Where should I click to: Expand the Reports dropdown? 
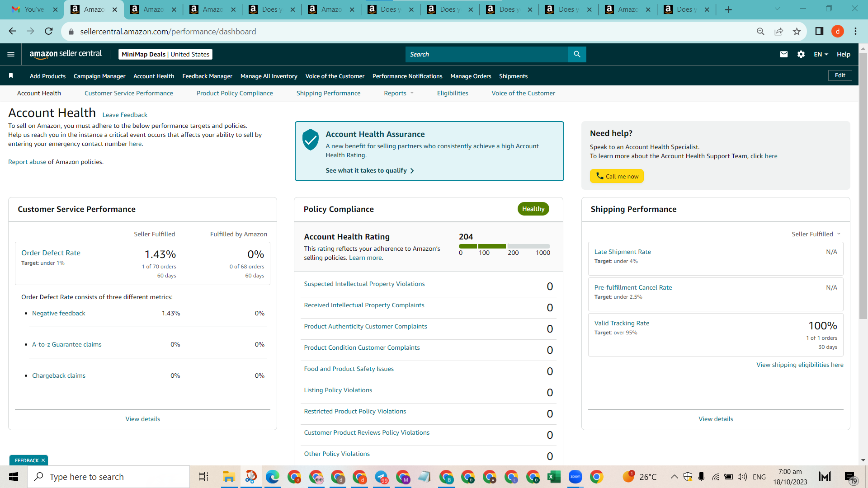pyautogui.click(x=399, y=93)
